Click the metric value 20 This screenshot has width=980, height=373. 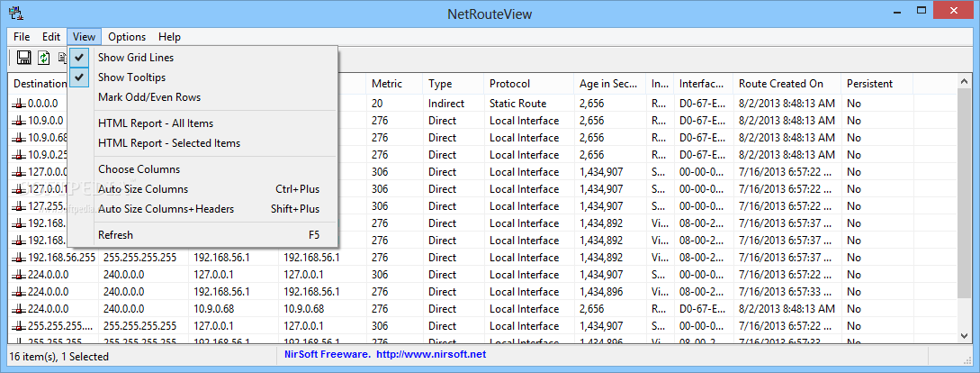coord(377,104)
